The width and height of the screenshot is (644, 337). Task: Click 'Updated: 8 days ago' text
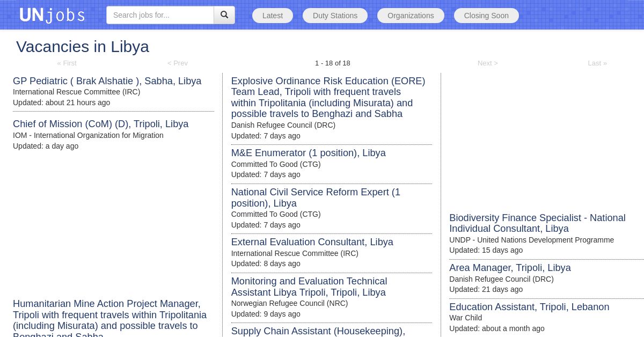pos(266,263)
